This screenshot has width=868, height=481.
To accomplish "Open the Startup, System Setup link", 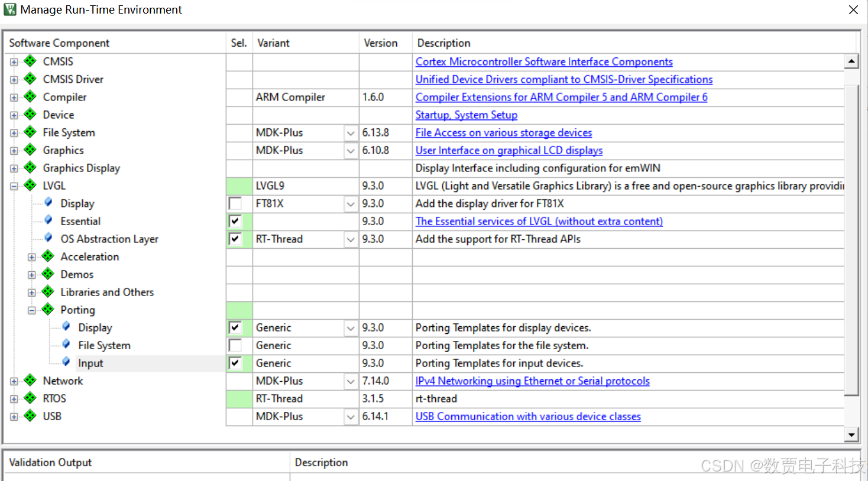I will (467, 115).
